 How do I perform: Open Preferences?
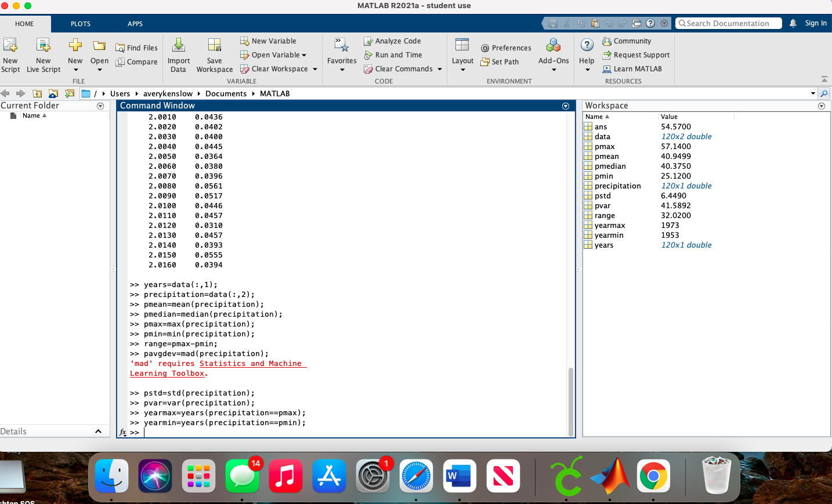tap(505, 48)
